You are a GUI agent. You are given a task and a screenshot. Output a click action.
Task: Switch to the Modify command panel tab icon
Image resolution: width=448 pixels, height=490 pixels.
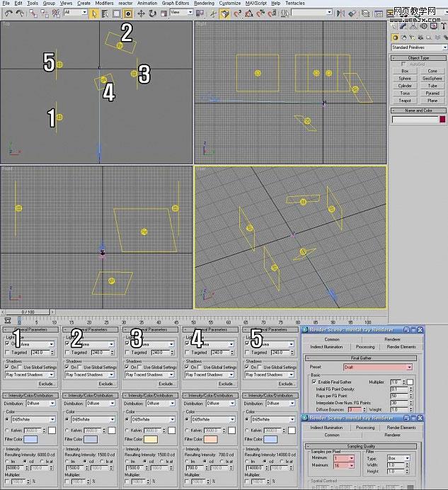click(403, 26)
